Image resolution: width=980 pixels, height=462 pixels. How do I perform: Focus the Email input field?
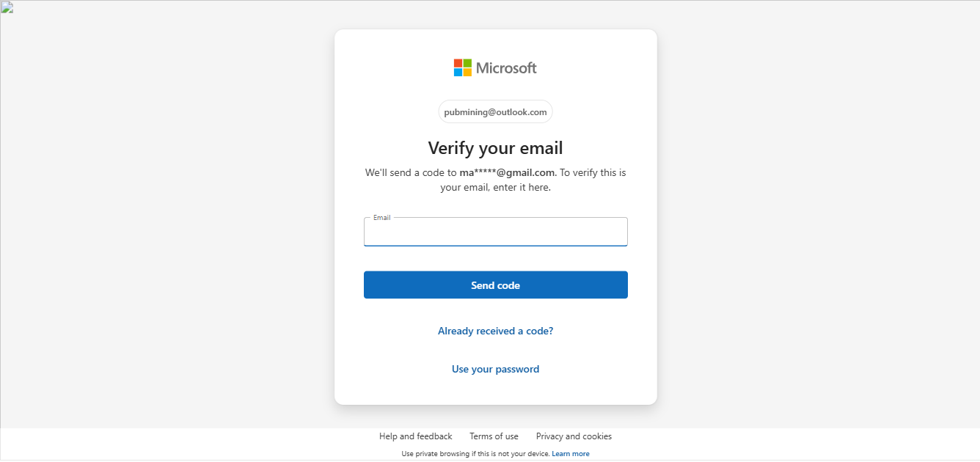[x=495, y=234]
